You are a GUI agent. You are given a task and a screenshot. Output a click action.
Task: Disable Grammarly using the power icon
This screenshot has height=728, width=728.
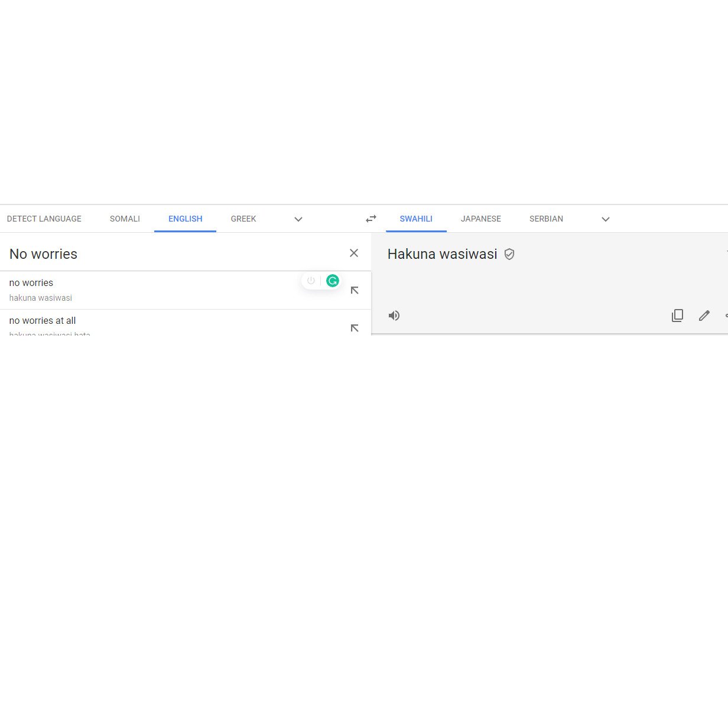(311, 281)
